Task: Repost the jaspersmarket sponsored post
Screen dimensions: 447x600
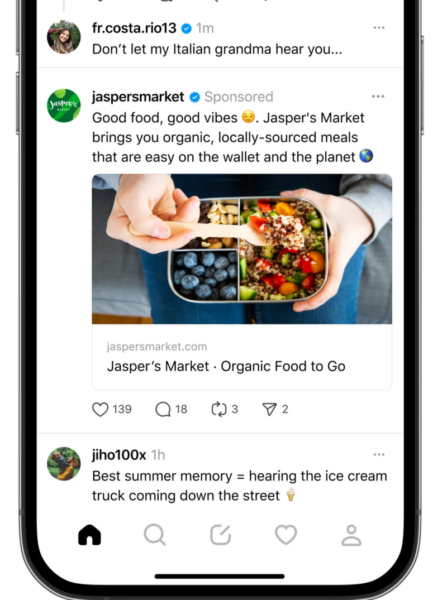Action: coord(219,409)
